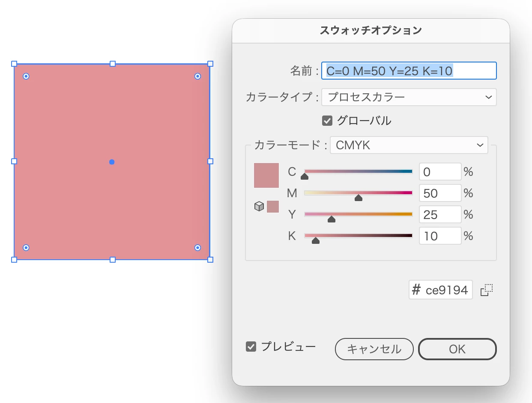
Task: Click the K black slider handle
Action: (316, 240)
